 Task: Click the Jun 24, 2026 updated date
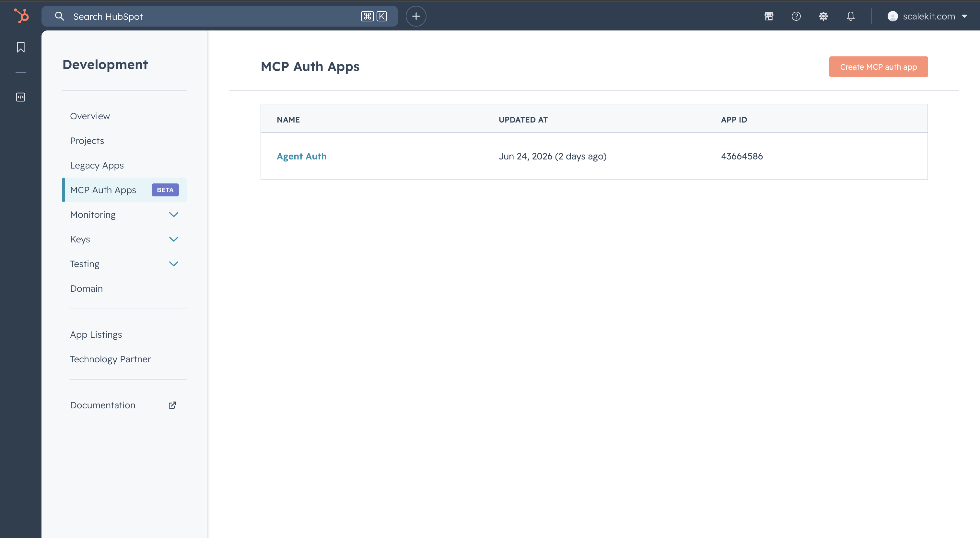(x=553, y=157)
